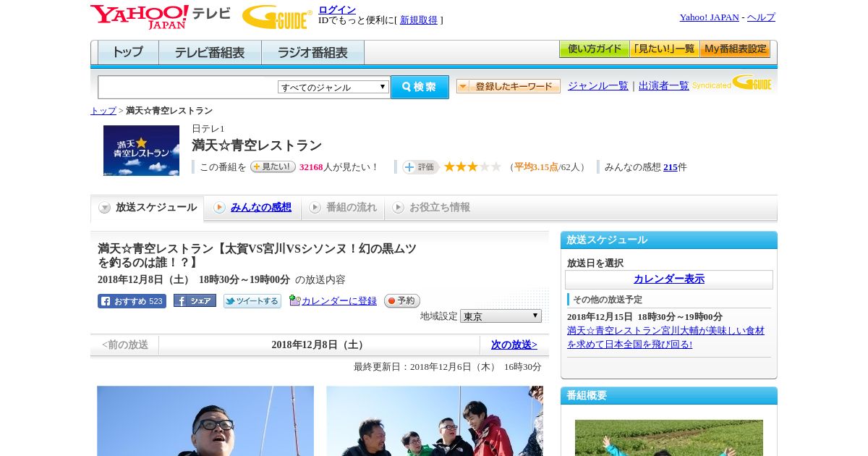Click the 検索 search button
The width and height of the screenshot is (868, 456).
pos(420,87)
